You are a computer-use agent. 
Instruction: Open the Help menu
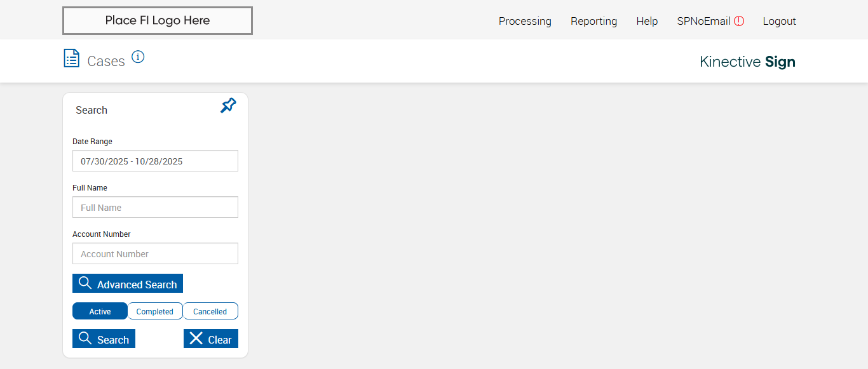pyautogui.click(x=647, y=21)
